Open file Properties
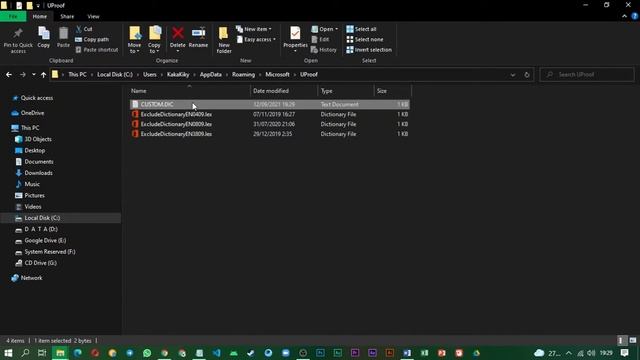This screenshot has height=360, width=640. (295, 39)
